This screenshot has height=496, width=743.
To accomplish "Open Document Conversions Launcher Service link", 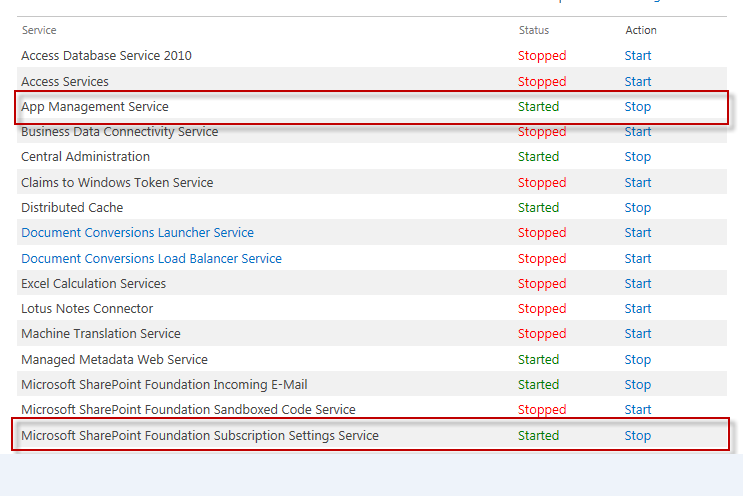I will coord(137,233).
